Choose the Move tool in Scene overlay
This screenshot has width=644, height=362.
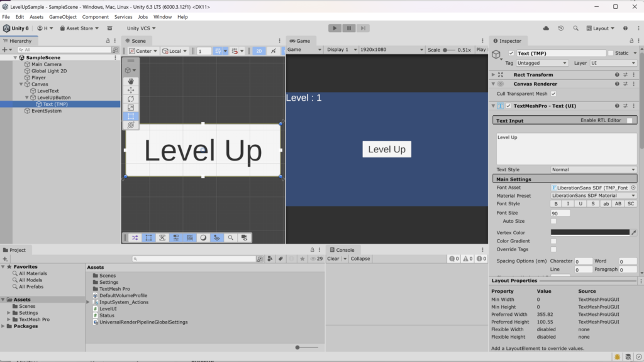pyautogui.click(x=130, y=90)
